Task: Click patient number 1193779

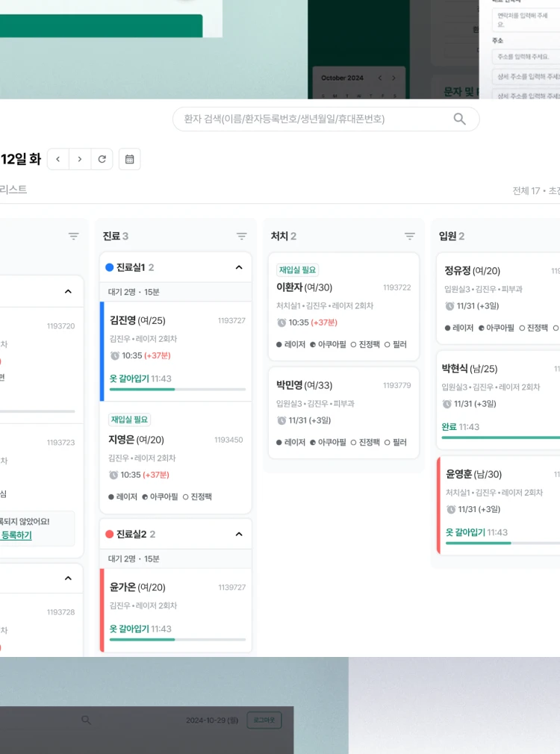Action: 397,386
